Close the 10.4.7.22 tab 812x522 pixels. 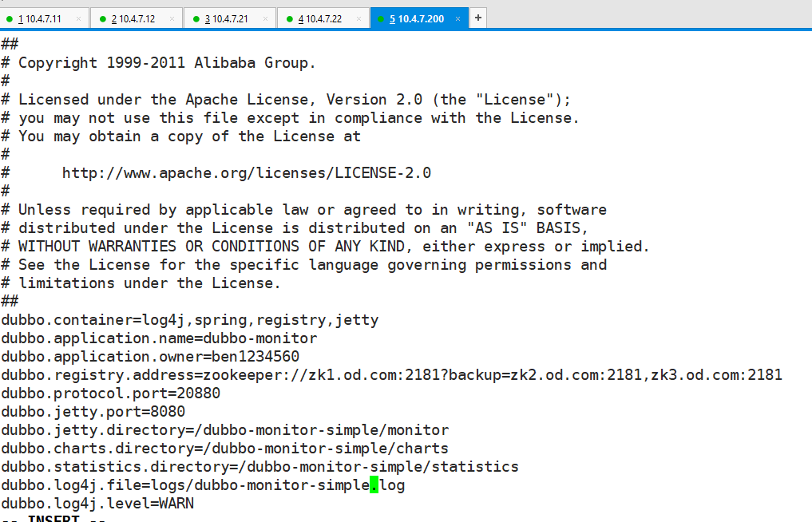358,18
